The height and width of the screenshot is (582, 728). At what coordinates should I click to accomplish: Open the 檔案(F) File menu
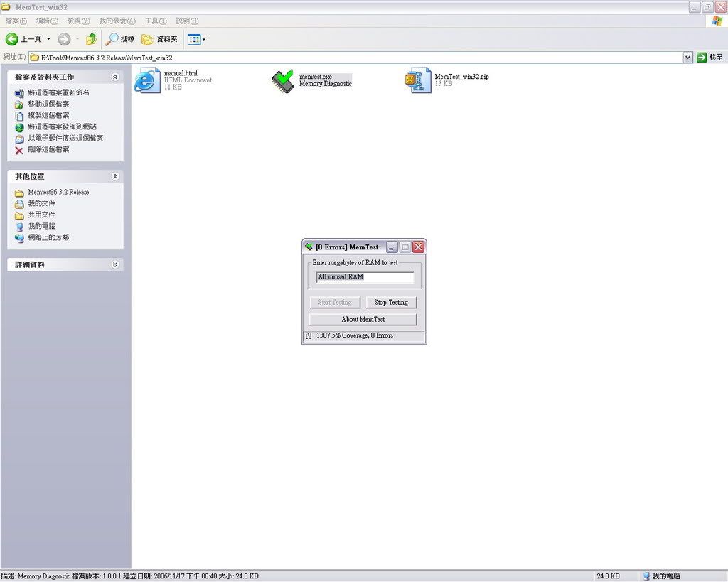point(16,21)
